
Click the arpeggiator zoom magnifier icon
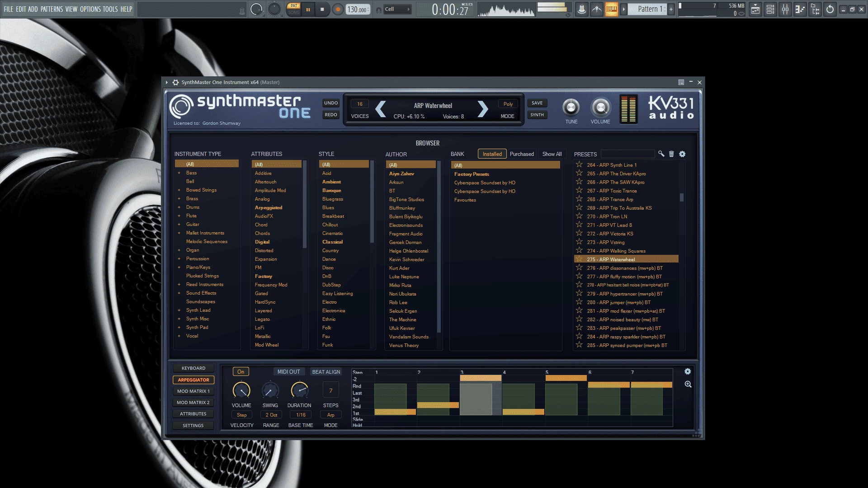(688, 384)
